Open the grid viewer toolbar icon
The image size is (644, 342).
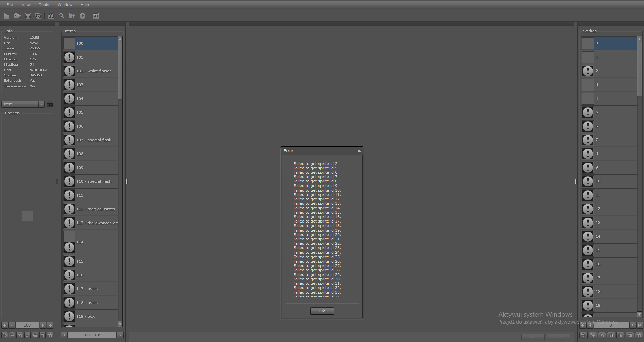pyautogui.click(x=72, y=16)
